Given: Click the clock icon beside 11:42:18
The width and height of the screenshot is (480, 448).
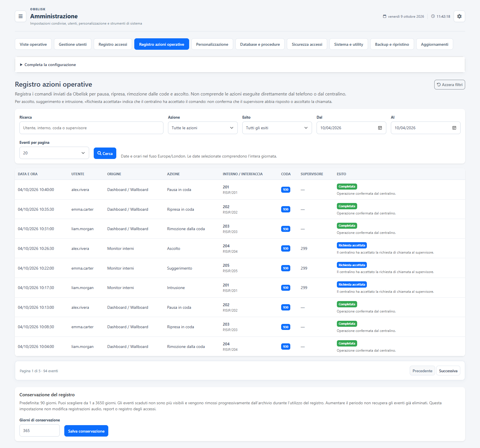Looking at the screenshot, I should click(x=433, y=16).
